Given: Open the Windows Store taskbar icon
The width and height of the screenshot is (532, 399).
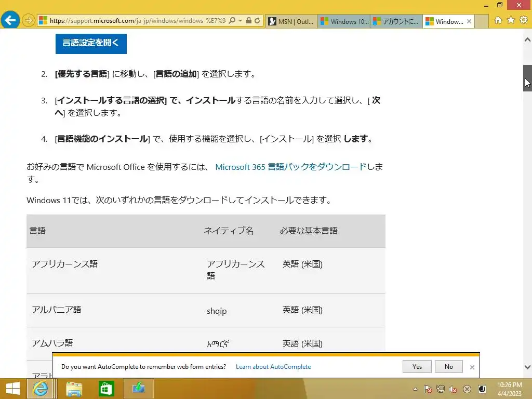Looking at the screenshot, I should click(x=106, y=389).
